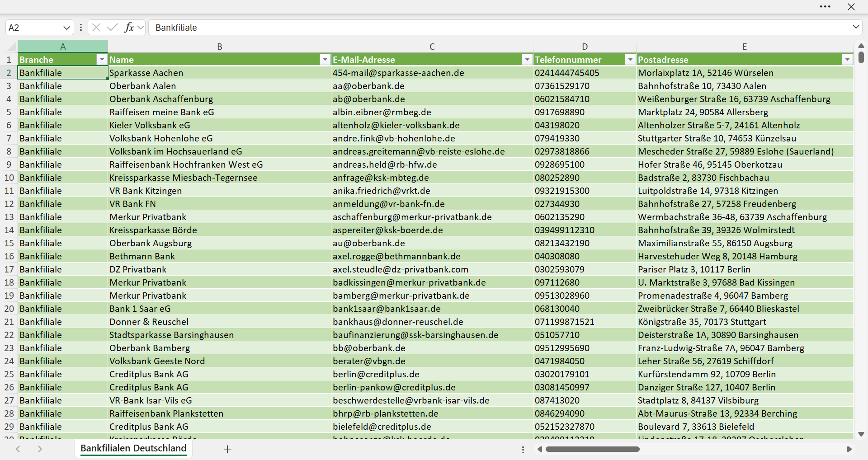Image resolution: width=868 pixels, height=460 pixels.
Task: Add a new sheet with plus icon
Action: point(227,449)
